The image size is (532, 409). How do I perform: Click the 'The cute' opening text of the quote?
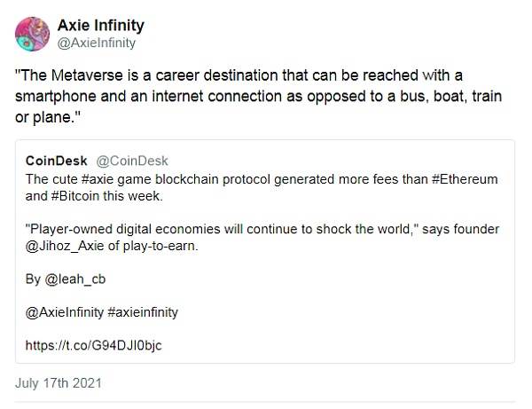coord(52,179)
